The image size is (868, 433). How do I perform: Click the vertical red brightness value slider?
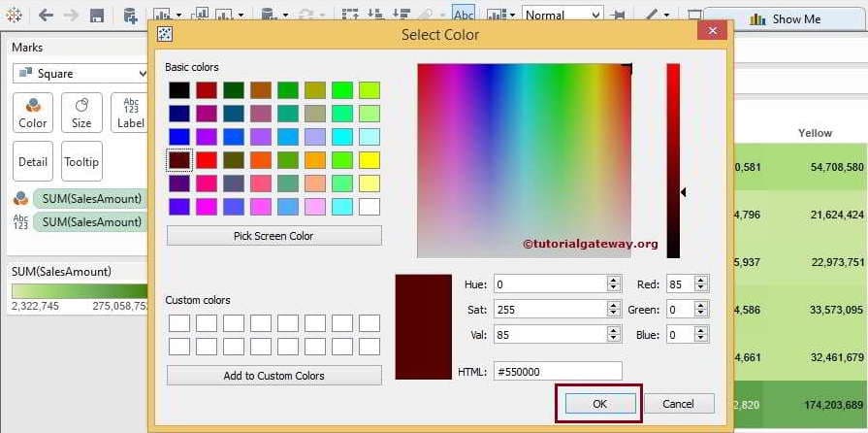[x=673, y=160]
